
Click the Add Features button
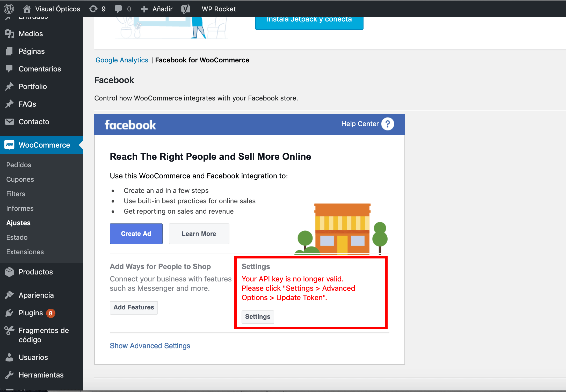134,308
